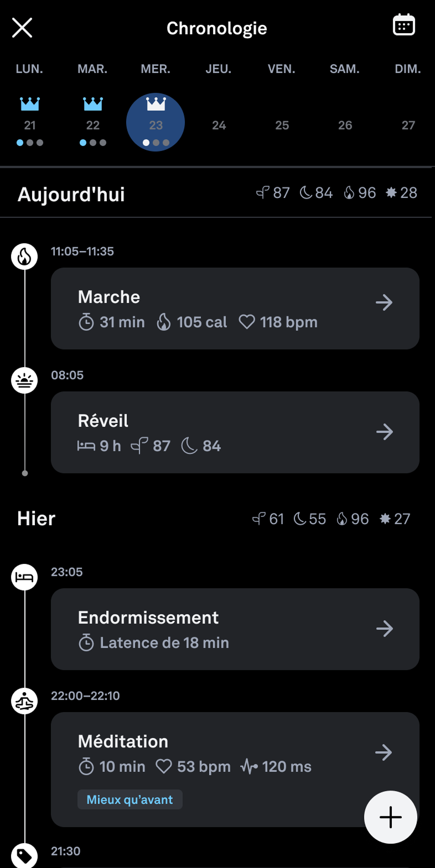
Task: Open Réveil details arrow
Action: pos(384,432)
